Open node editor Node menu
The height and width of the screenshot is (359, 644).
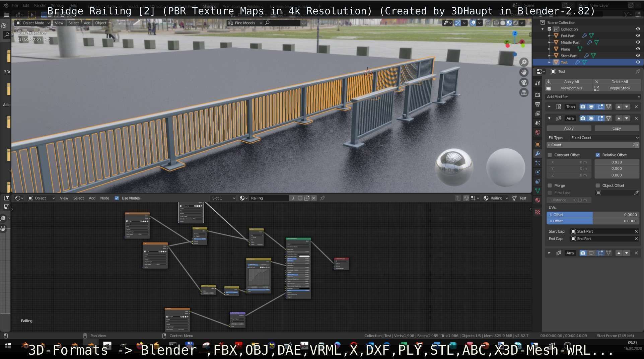(104, 198)
